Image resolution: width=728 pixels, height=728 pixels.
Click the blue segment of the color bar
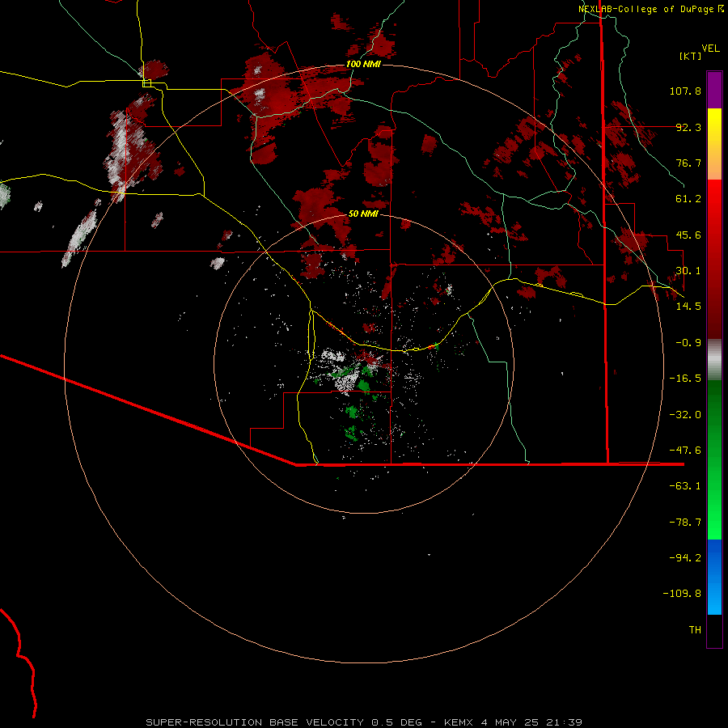714,577
